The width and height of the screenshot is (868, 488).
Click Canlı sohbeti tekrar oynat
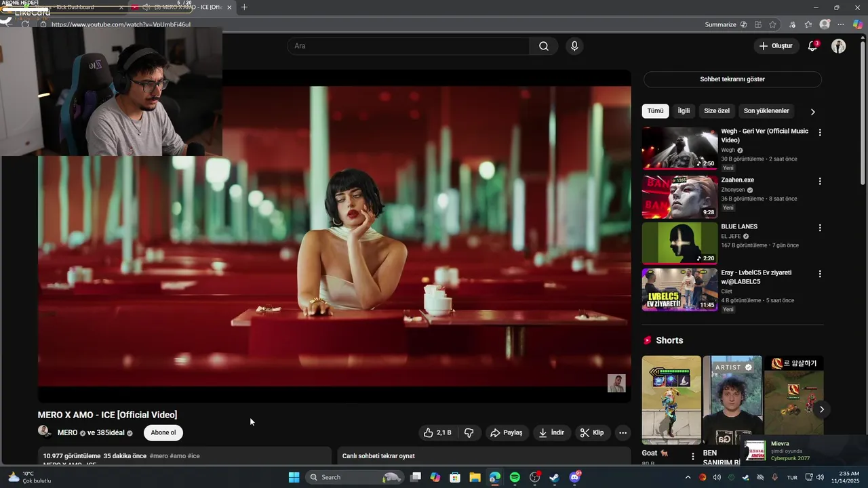coord(378,456)
